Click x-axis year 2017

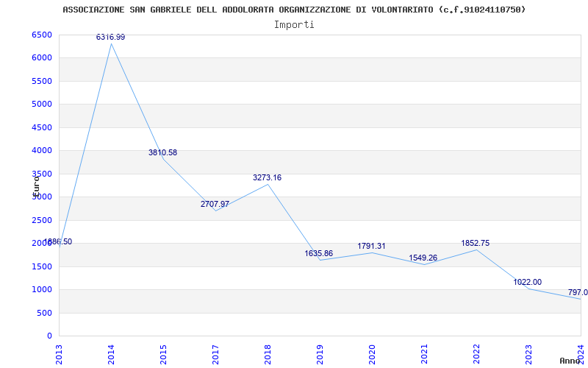pos(215,354)
